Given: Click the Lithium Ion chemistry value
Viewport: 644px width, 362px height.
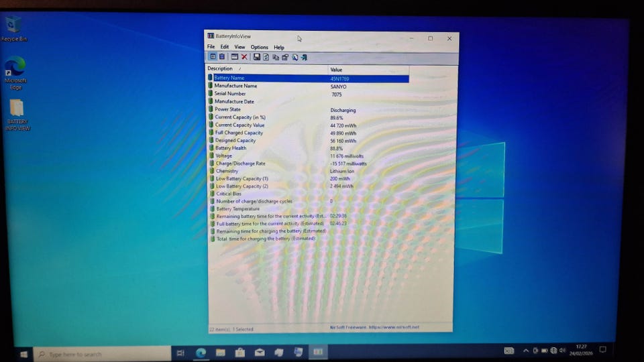Looking at the screenshot, I should 341,171.
